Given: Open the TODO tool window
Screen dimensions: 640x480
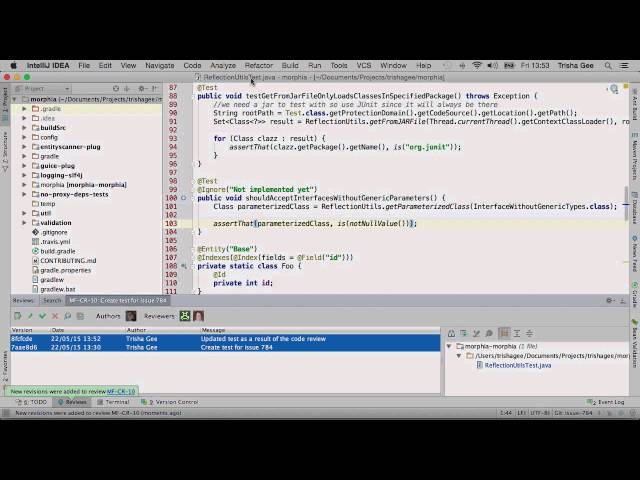Looking at the screenshot, I should click(31, 402).
